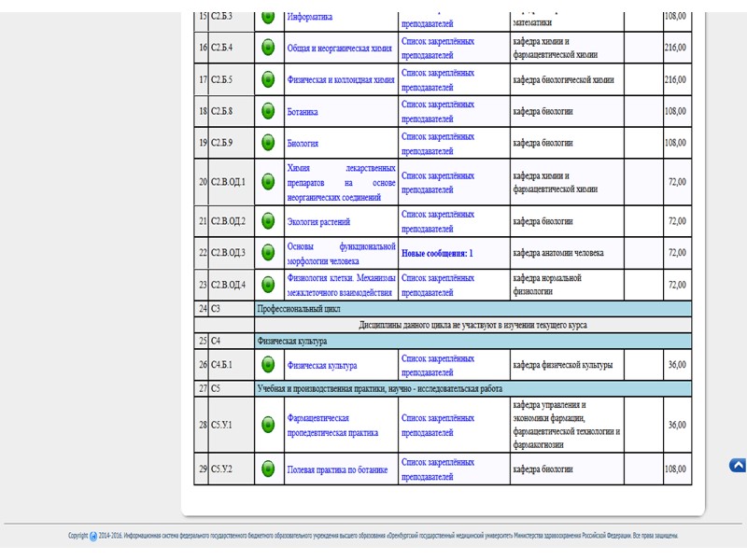Screen dimensions: 747x560
Task: Open the Физическая культура discipline link in row 26
Action: click(322, 366)
